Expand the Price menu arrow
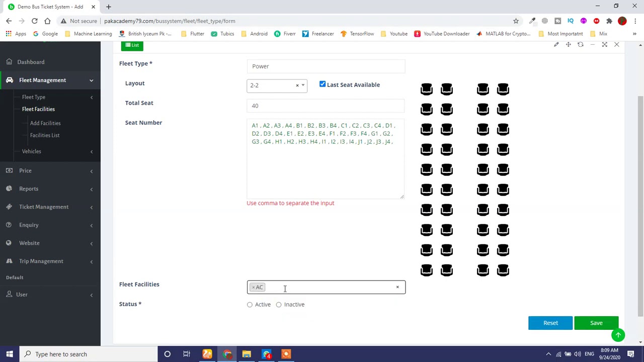 tap(91, 171)
